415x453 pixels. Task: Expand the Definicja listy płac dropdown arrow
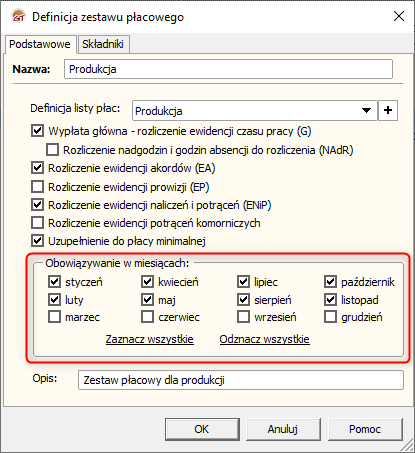tap(366, 110)
